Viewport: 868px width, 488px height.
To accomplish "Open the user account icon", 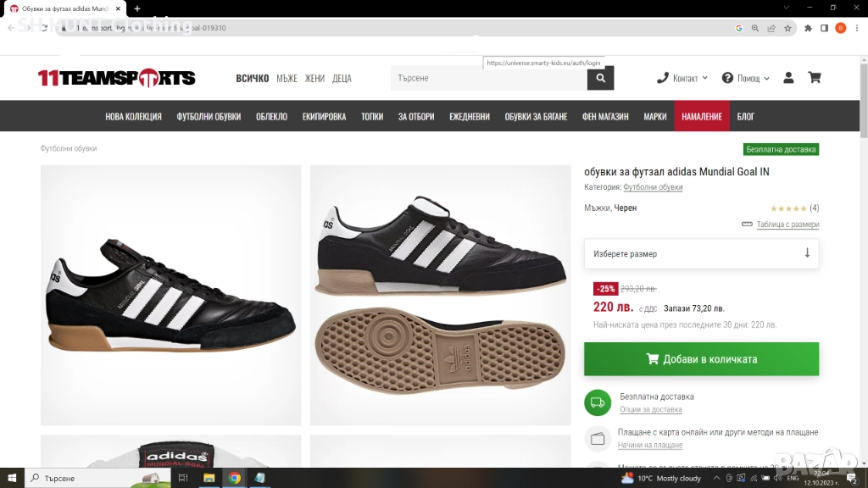I will [x=788, y=78].
